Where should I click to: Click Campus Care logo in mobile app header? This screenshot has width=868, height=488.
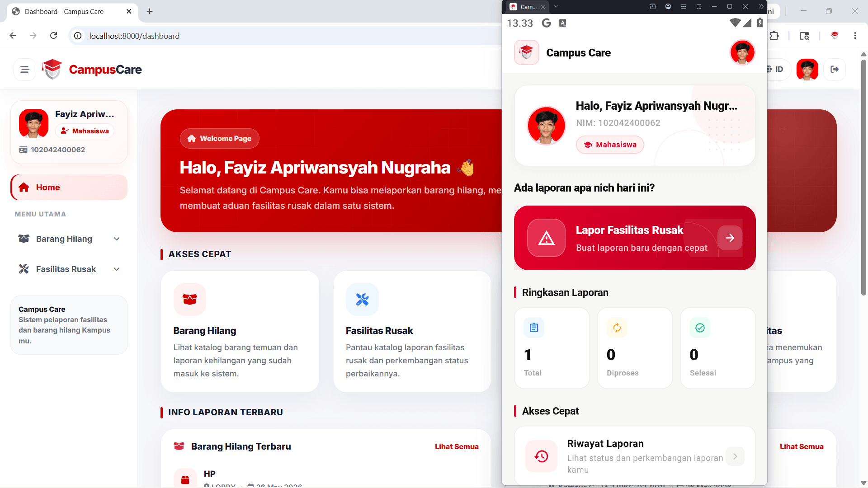tap(527, 52)
